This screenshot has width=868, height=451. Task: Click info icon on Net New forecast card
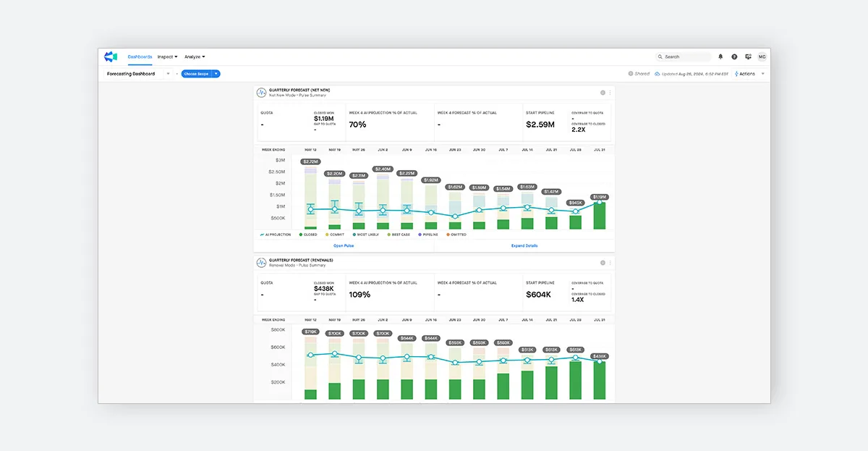click(603, 93)
